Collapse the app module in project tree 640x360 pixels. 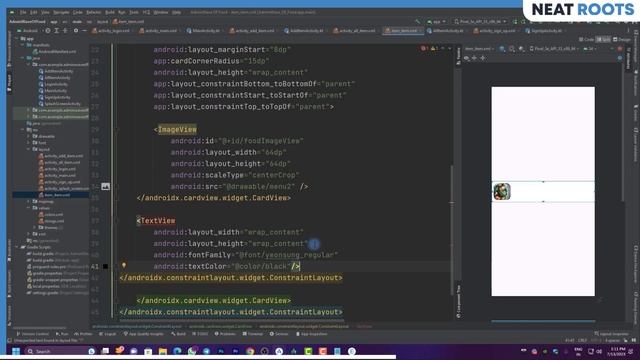pos(18,38)
